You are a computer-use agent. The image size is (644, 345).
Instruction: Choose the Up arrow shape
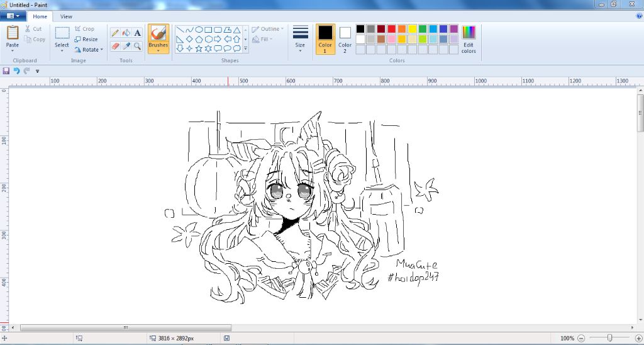tap(237, 39)
